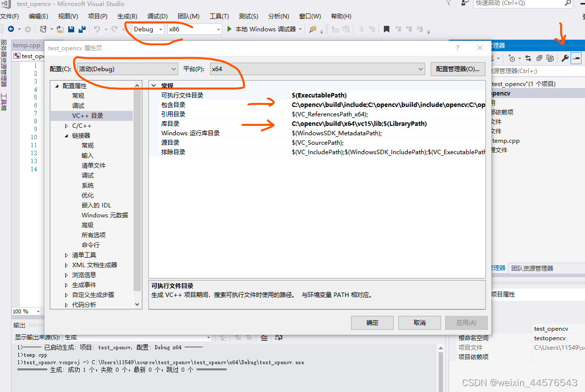Click the Next Bookmark toolbar icon

(x=409, y=29)
